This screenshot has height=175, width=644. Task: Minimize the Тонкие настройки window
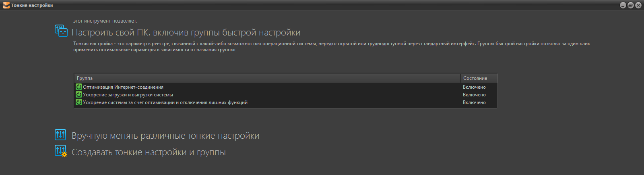pos(623,5)
